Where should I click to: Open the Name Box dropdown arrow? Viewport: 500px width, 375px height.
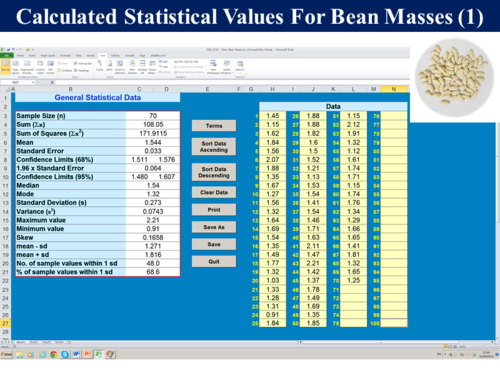(x=33, y=82)
